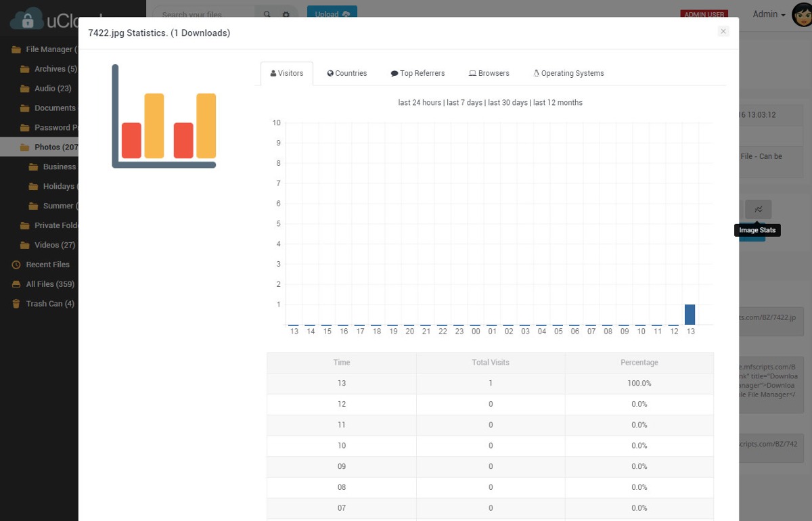Click the search magnifier icon
This screenshot has height=521, width=812.
pos(267,14)
